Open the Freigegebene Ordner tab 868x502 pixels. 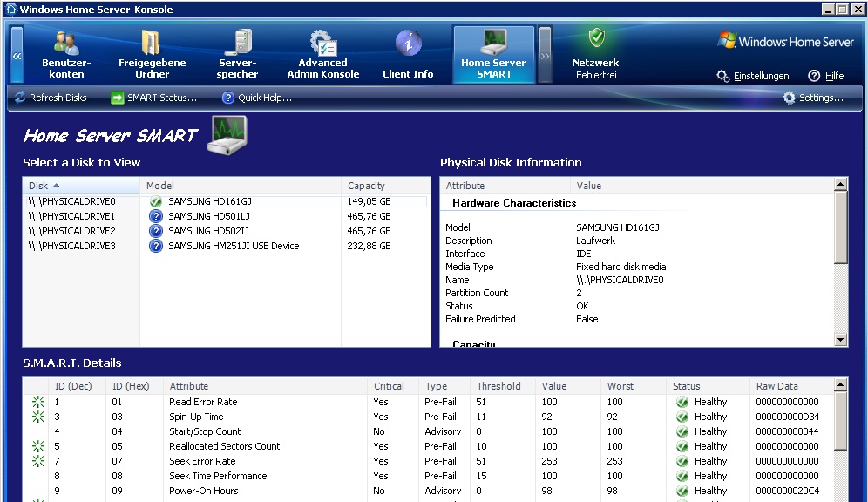pos(152,55)
